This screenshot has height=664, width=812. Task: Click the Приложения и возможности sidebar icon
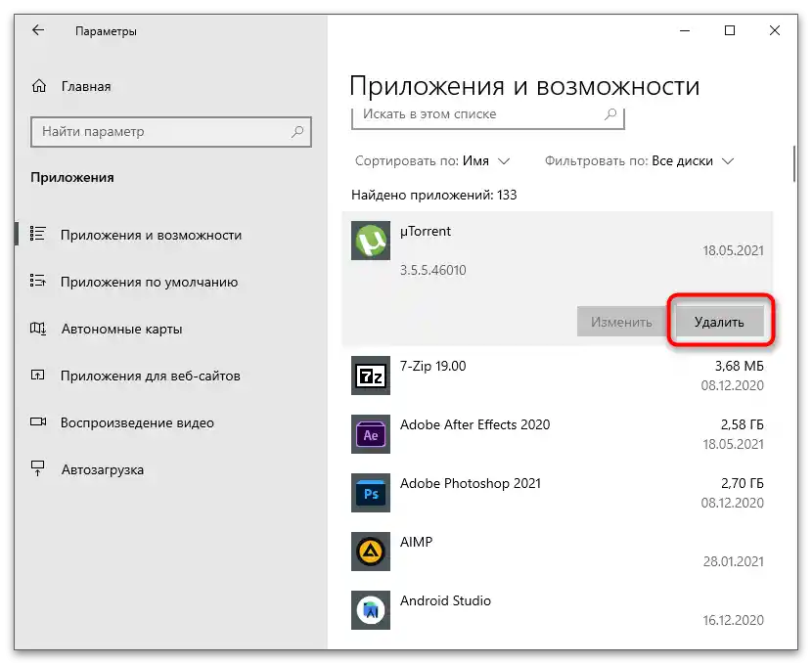pos(38,235)
